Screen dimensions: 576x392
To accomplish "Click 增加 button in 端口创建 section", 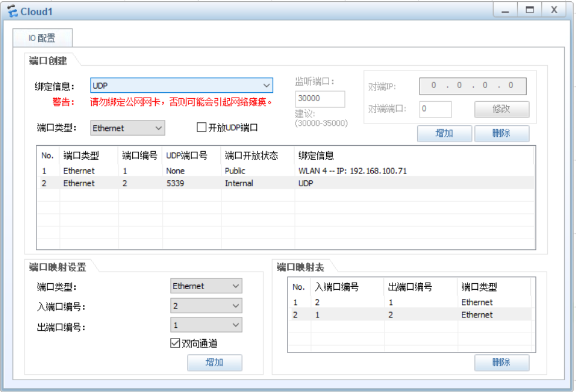I will (444, 133).
